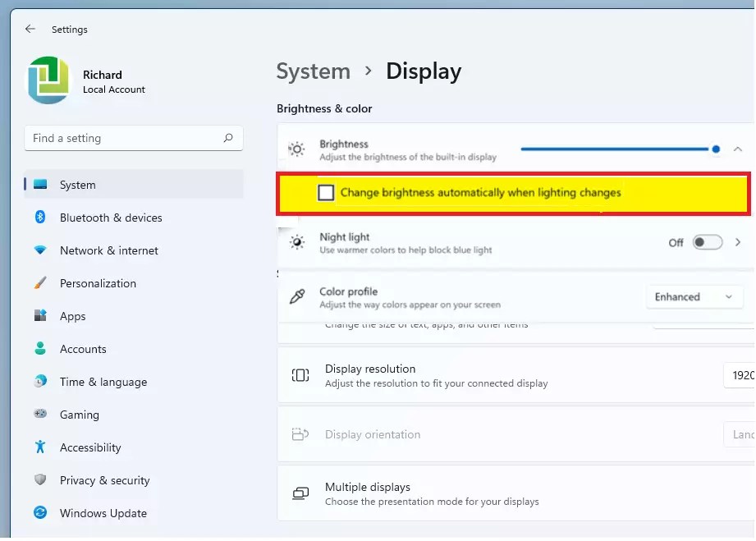Click the Brightness & color heading
This screenshot has width=756, height=541.
(324, 108)
